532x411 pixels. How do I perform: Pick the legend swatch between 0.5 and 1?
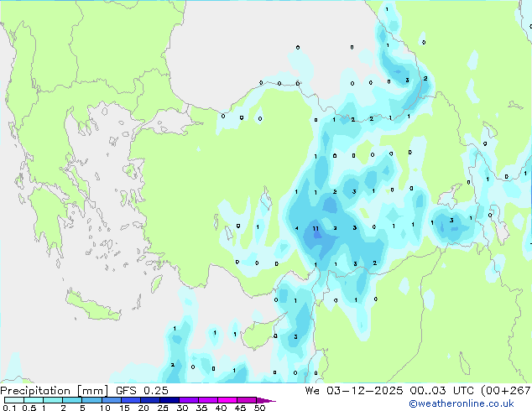pos(34,400)
